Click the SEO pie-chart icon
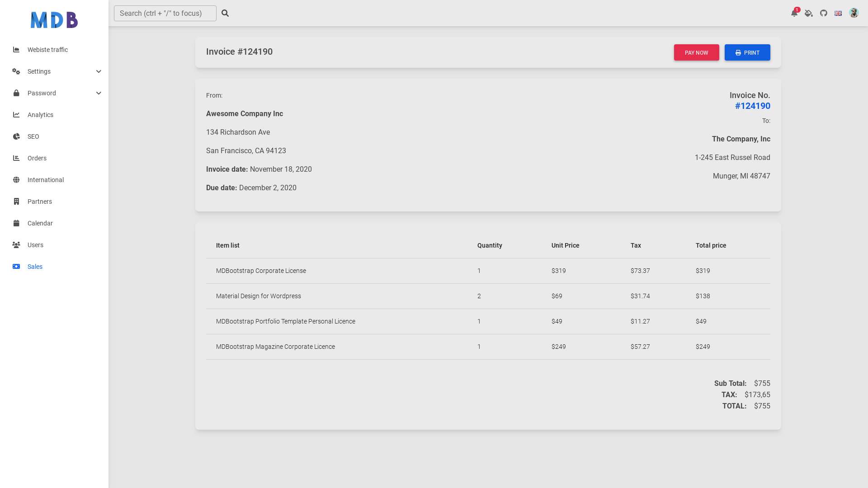This screenshot has width=868, height=488. pos(16,136)
